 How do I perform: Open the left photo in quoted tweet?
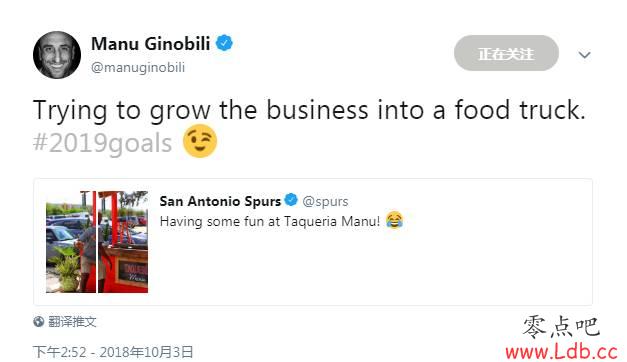click(x=71, y=242)
